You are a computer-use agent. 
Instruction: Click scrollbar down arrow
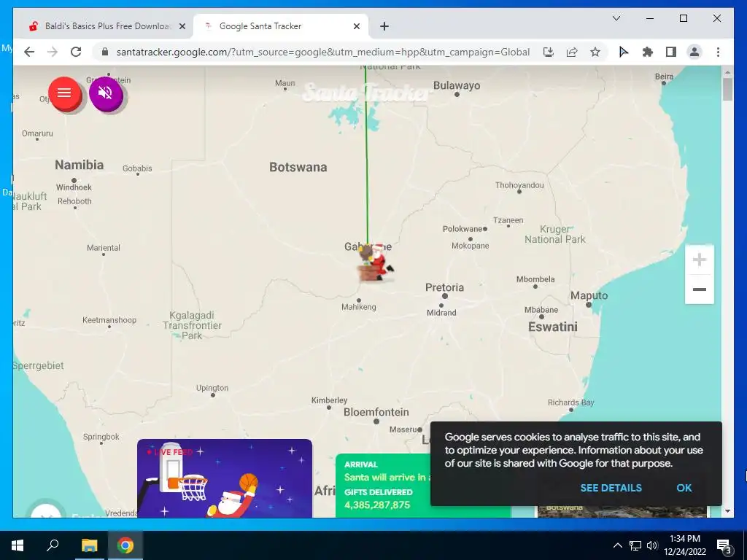[727, 511]
